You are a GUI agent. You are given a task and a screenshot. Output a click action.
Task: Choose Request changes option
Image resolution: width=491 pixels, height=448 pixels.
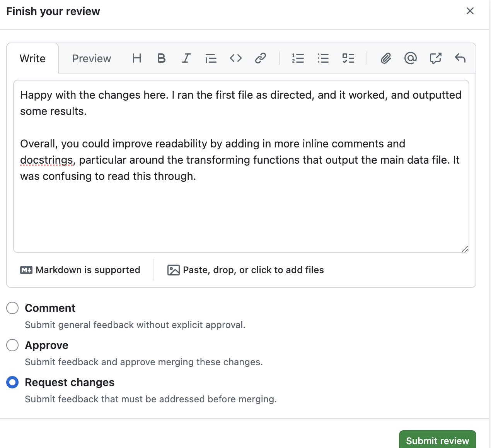click(12, 382)
